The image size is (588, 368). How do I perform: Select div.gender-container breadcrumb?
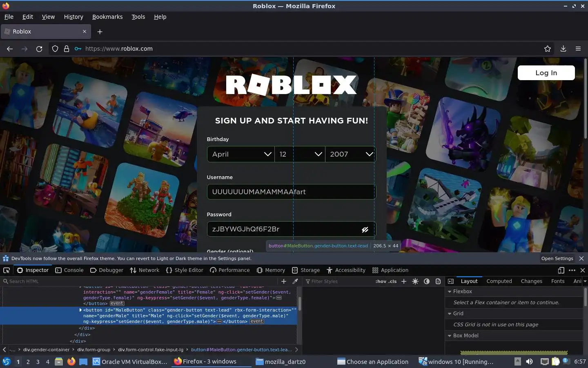coord(46,350)
